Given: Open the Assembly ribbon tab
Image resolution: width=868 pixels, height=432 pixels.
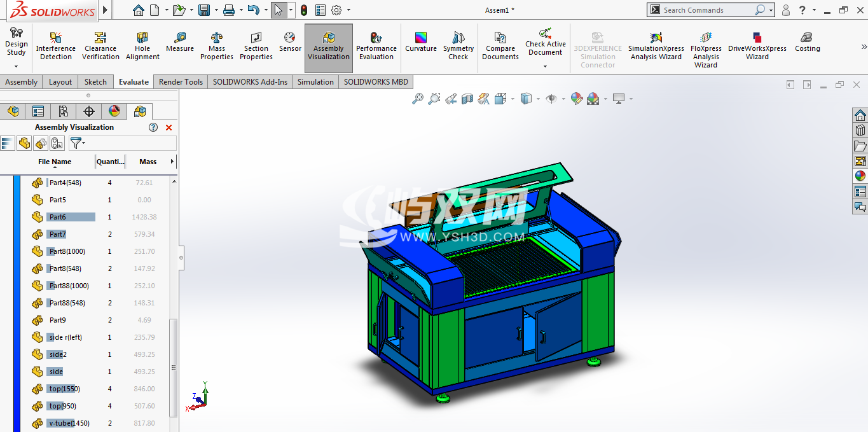Looking at the screenshot, I should pos(22,82).
